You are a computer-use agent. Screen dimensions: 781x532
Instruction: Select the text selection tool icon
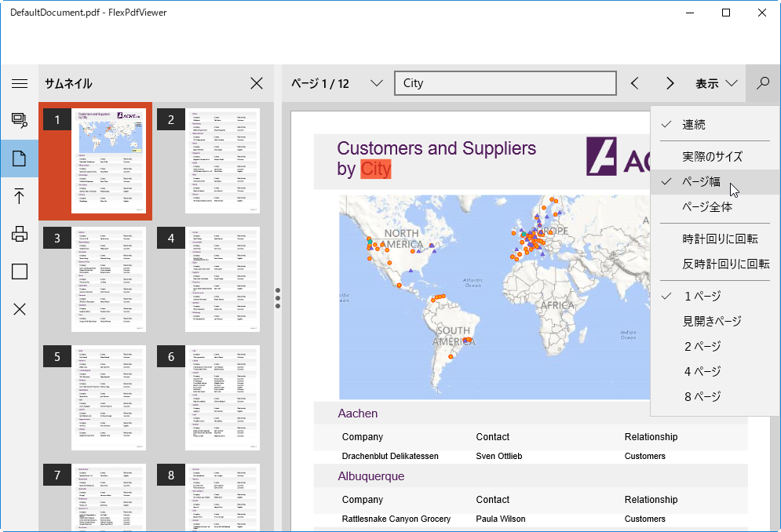pos(20,120)
